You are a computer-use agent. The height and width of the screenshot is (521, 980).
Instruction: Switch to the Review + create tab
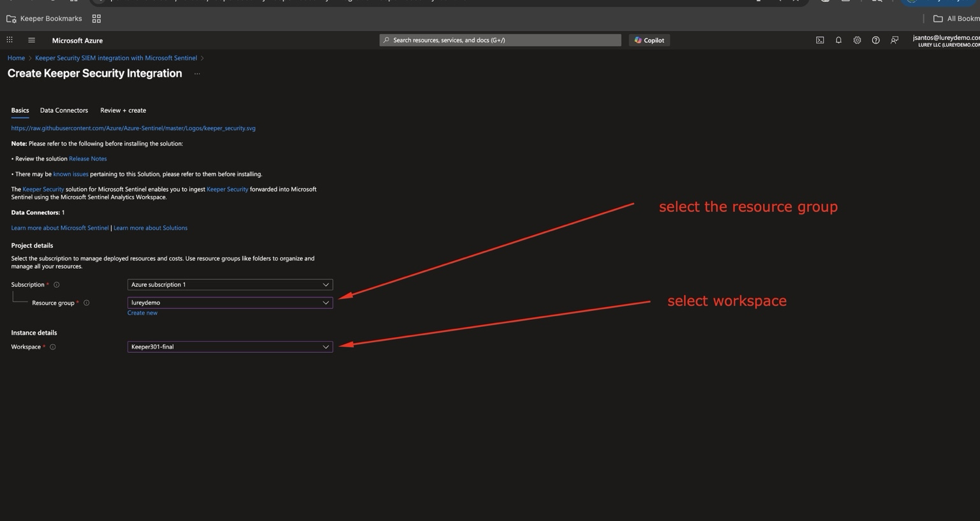click(123, 110)
